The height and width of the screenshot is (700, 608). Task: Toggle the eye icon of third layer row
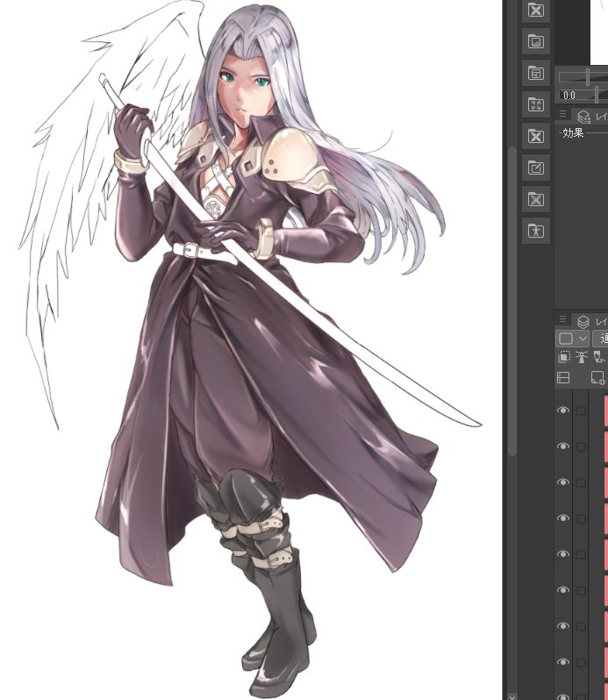click(x=563, y=482)
